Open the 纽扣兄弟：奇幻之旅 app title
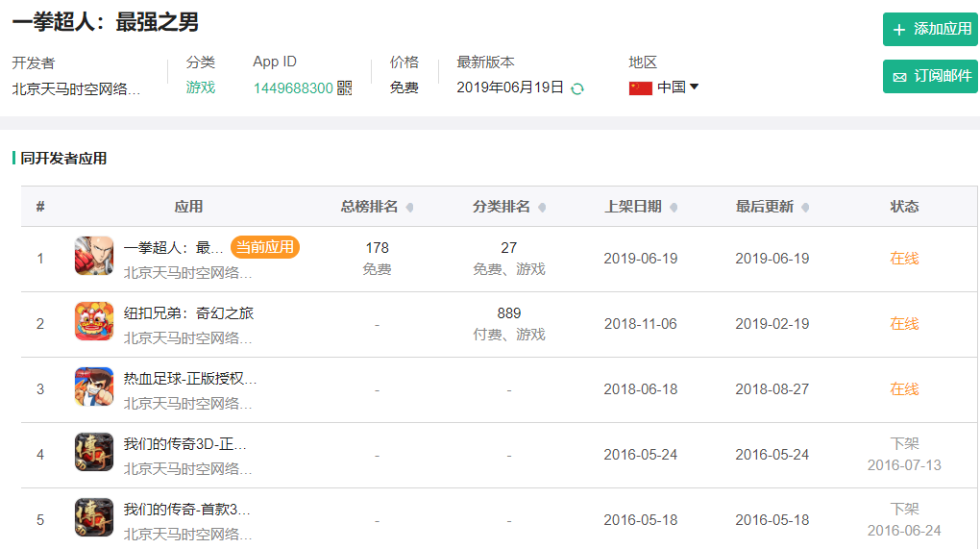 pyautogui.click(x=188, y=313)
